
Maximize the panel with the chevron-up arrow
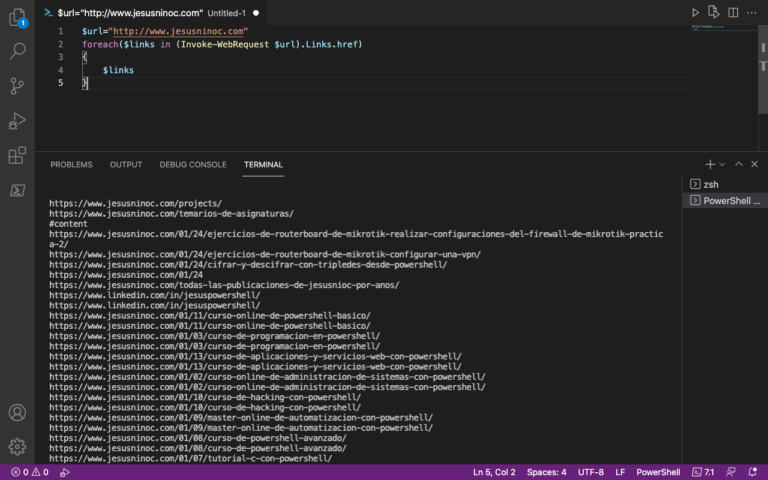click(738, 164)
